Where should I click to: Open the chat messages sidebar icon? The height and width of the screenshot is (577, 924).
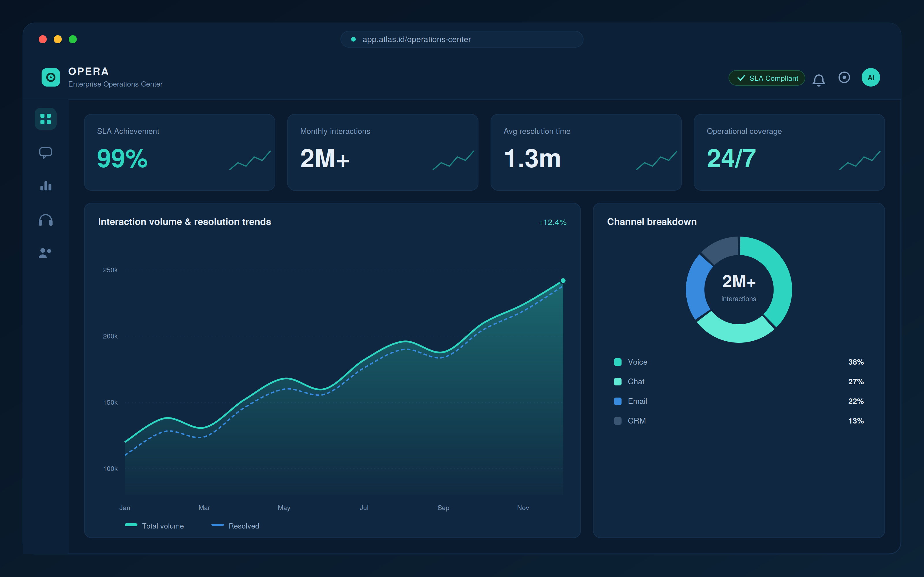coord(45,153)
